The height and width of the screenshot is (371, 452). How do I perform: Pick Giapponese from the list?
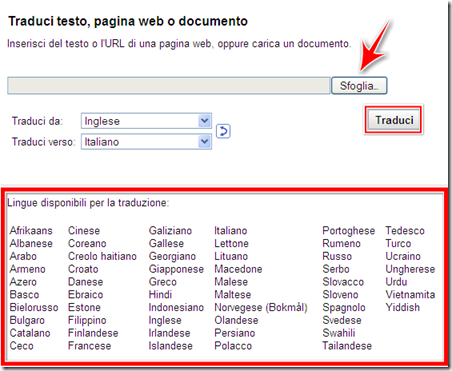pos(176,269)
